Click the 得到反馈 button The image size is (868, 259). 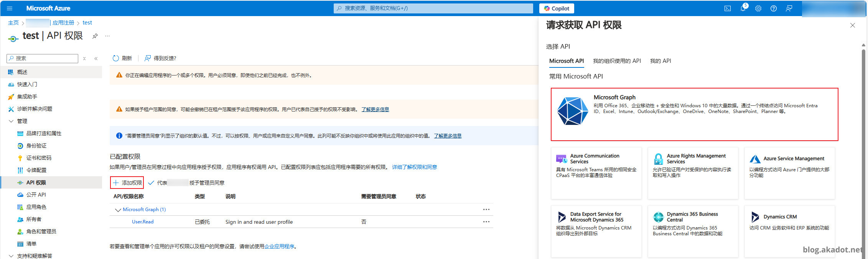coord(160,58)
